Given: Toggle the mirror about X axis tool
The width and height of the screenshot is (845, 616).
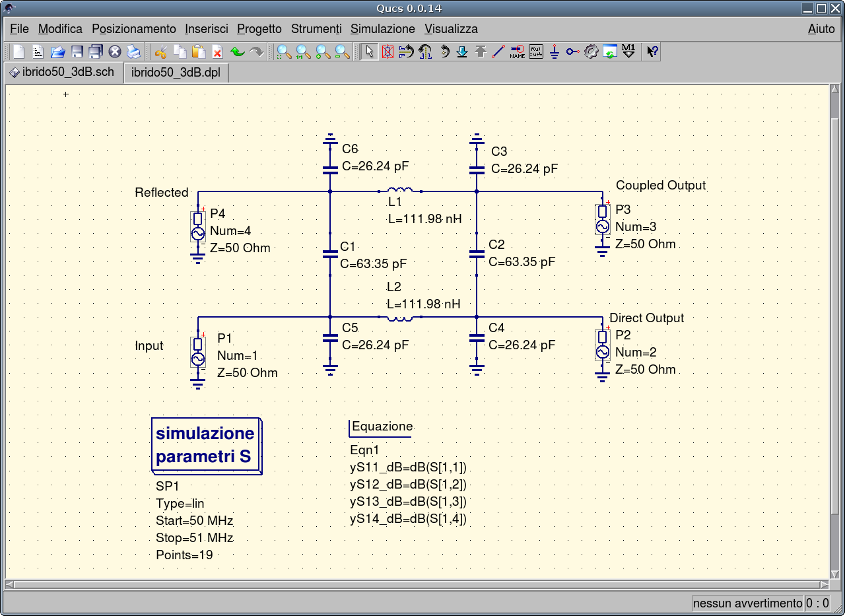Looking at the screenshot, I should pyautogui.click(x=407, y=51).
